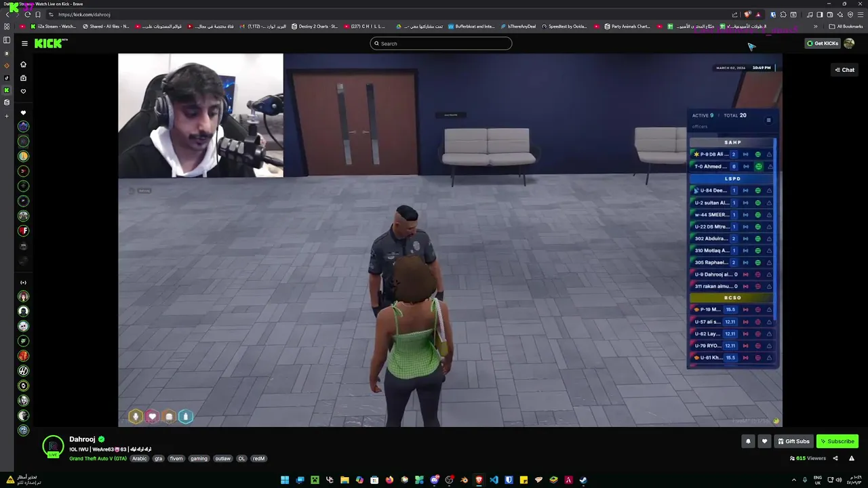This screenshot has width=868, height=488.
Task: Click the in-game heart health HUD icon
Action: (152, 416)
